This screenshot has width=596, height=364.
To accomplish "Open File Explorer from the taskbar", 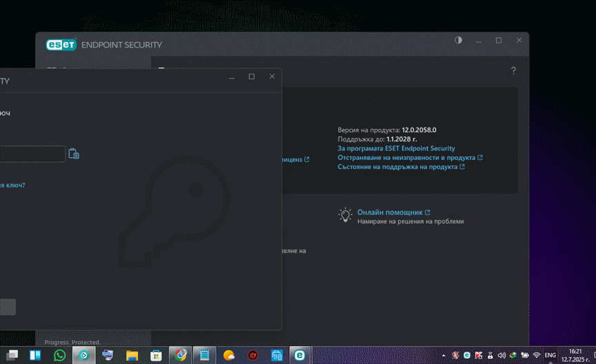I will pos(132,355).
